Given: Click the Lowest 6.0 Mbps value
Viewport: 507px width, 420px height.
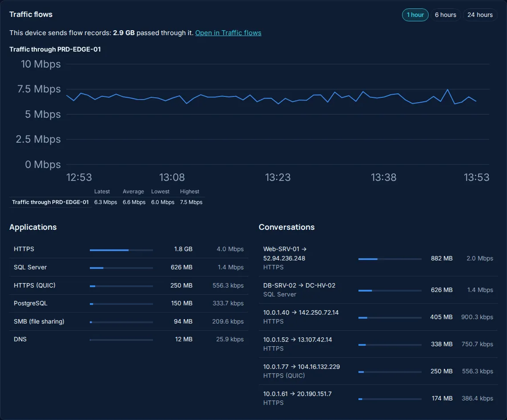Looking at the screenshot, I should [x=163, y=202].
